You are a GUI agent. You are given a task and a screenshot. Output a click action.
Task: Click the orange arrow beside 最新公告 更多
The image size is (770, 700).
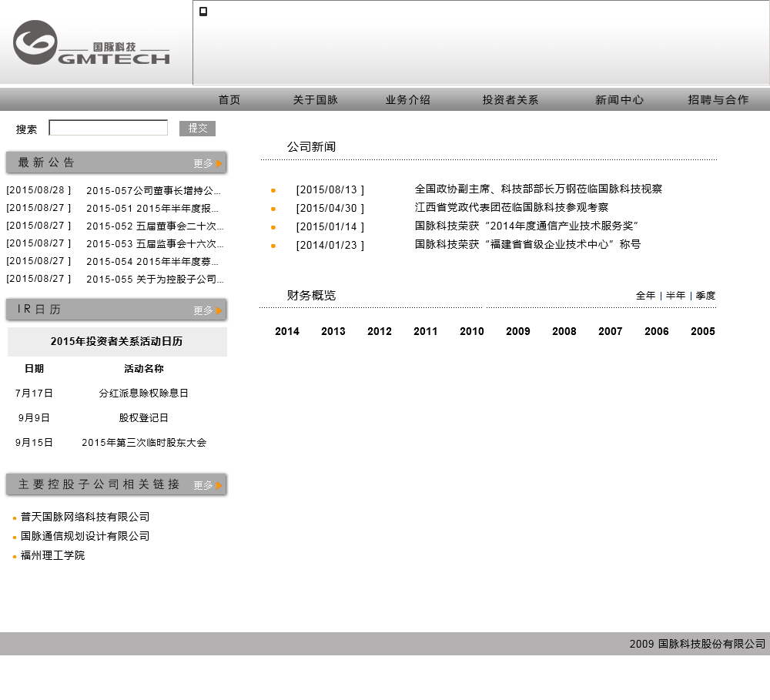pyautogui.click(x=219, y=163)
